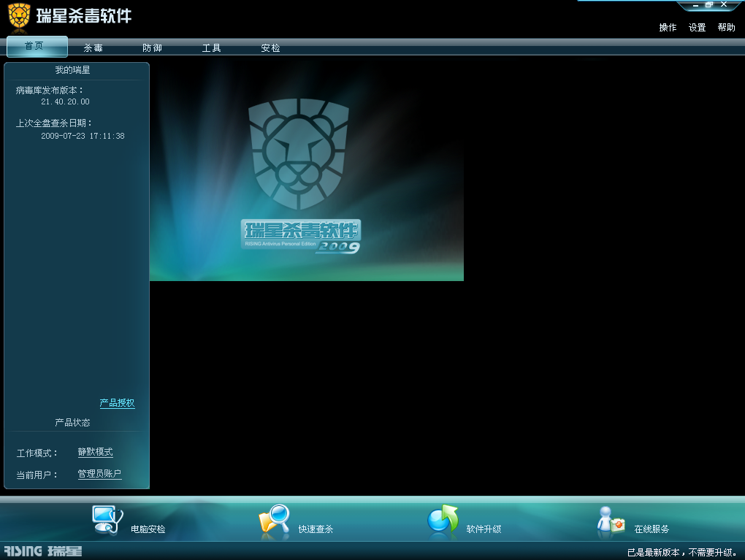Open the 杀毒 antivirus tab
The width and height of the screenshot is (745, 560).
coord(93,48)
